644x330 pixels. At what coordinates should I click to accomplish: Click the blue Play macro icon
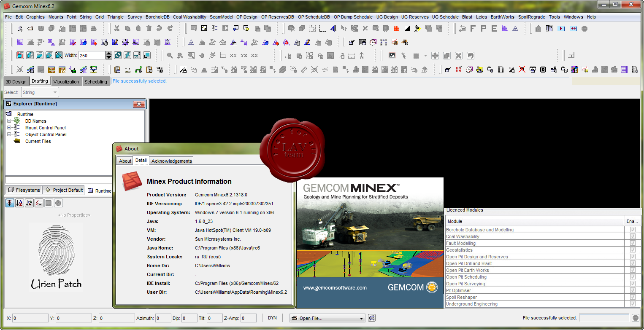click(561, 29)
